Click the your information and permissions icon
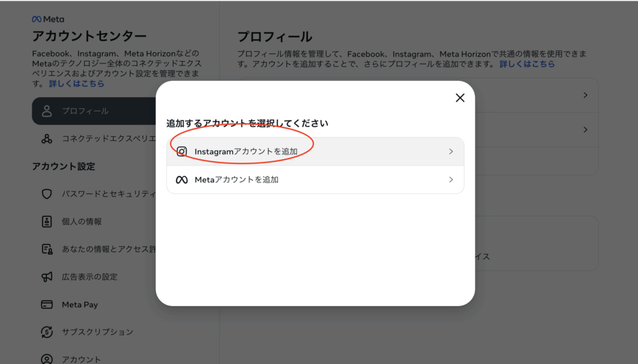 click(x=47, y=250)
